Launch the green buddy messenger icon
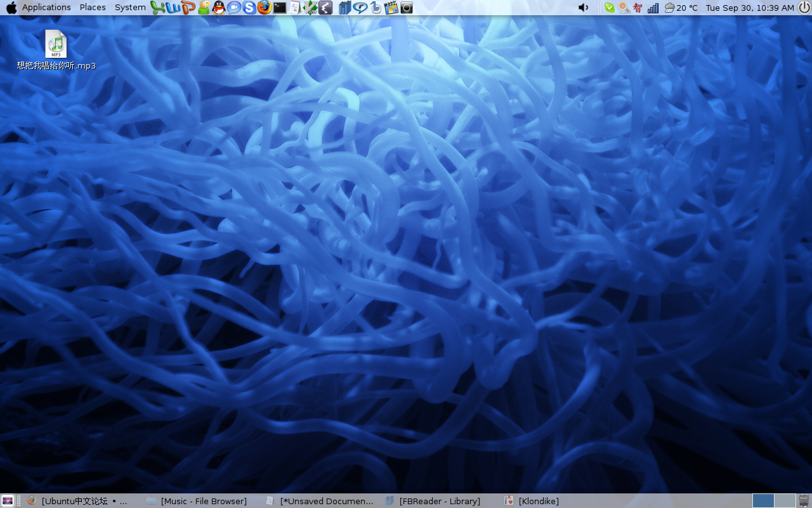812x508 pixels. coord(204,8)
